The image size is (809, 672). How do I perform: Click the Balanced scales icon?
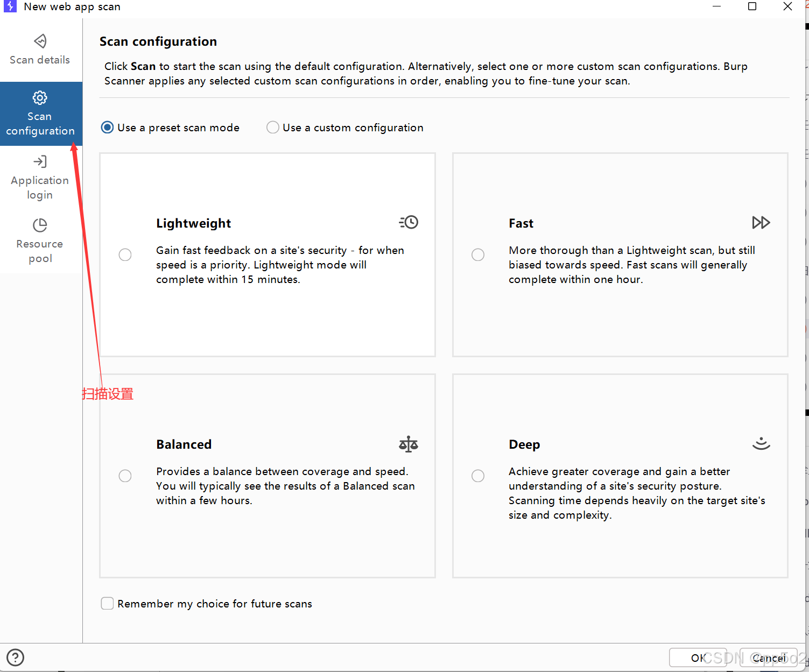point(409,444)
